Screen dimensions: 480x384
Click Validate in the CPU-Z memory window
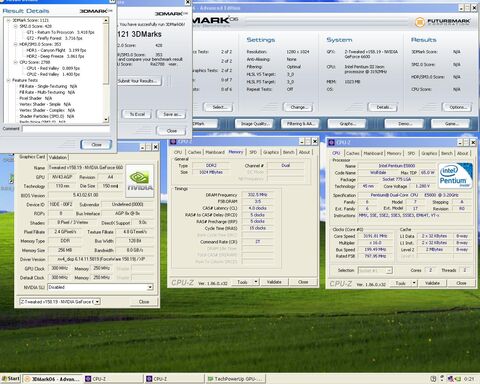pyautogui.click(x=274, y=282)
